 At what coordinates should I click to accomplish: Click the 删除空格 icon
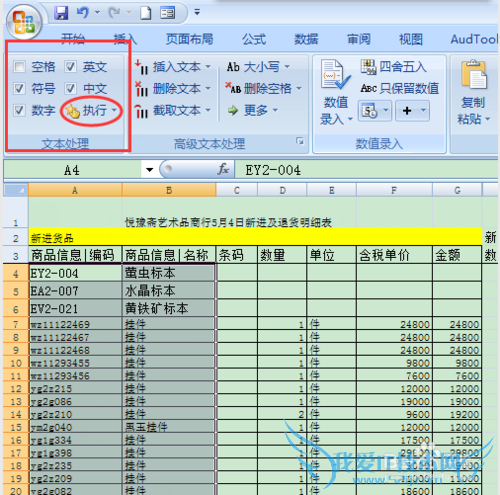(x=233, y=88)
